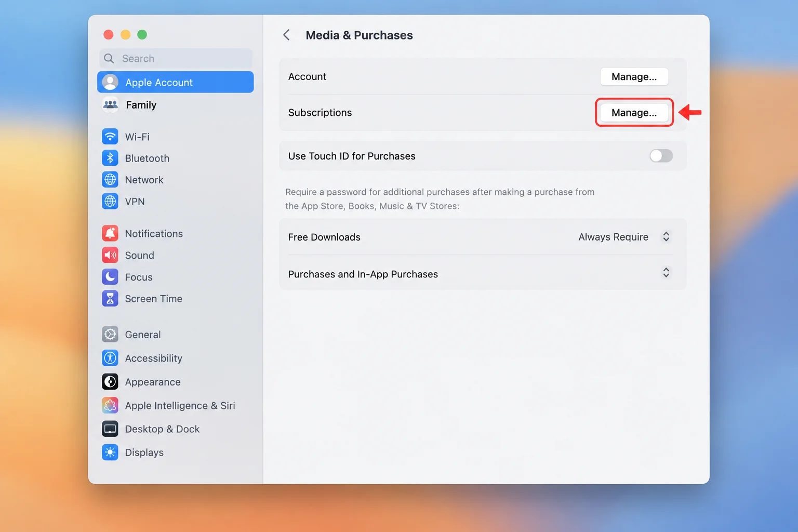Select Apple Account label in sidebar
This screenshot has width=798, height=532.
click(x=159, y=82)
